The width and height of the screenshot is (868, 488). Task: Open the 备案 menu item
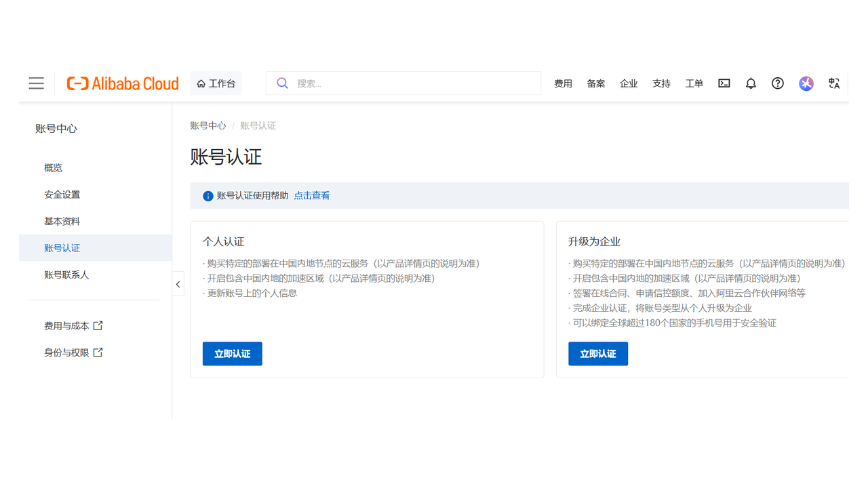point(595,83)
